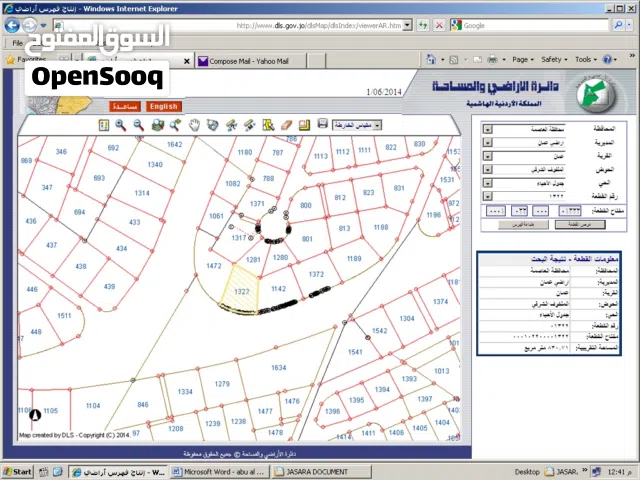
Task: Click the parcel key field containing ٠٠٠١
Action: click(496, 211)
